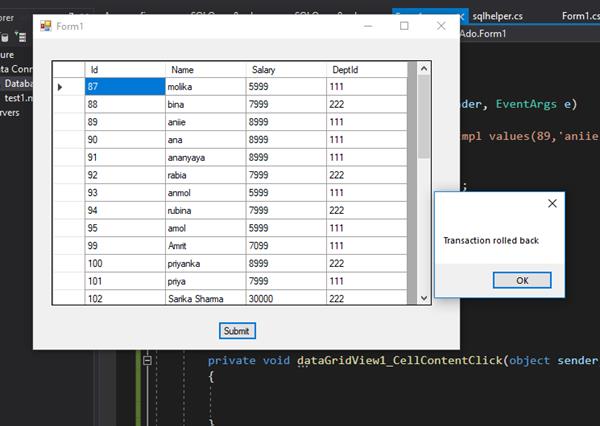
Task: Close the Transaction rolled back dialog
Action: tap(552, 203)
